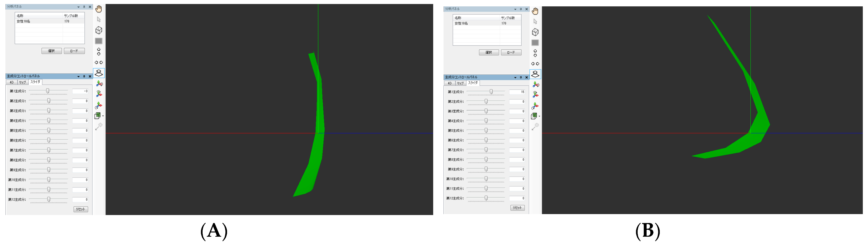Select the 女性10名 row in screenshot A
The width and height of the screenshot is (868, 248).
coord(50,21)
